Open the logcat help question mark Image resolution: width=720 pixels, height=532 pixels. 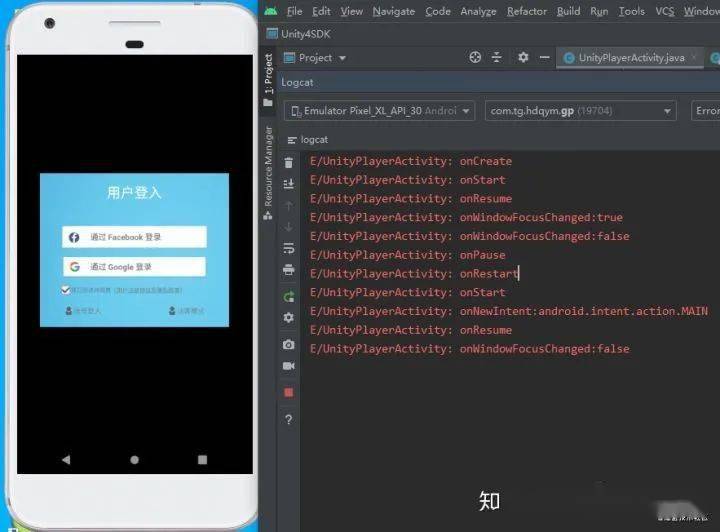coord(289,420)
